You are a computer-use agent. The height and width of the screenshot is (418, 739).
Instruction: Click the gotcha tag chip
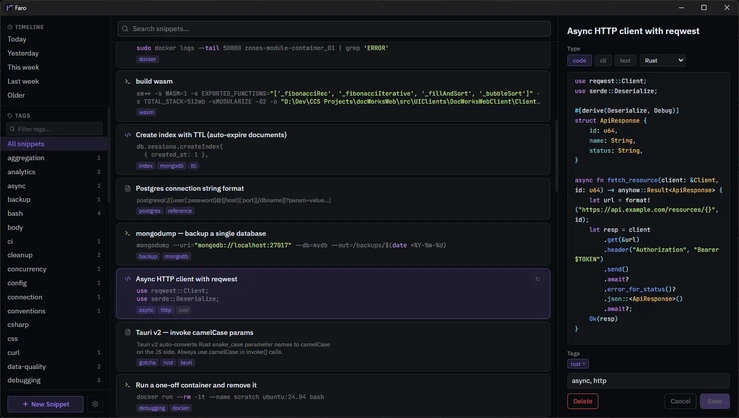(147, 363)
